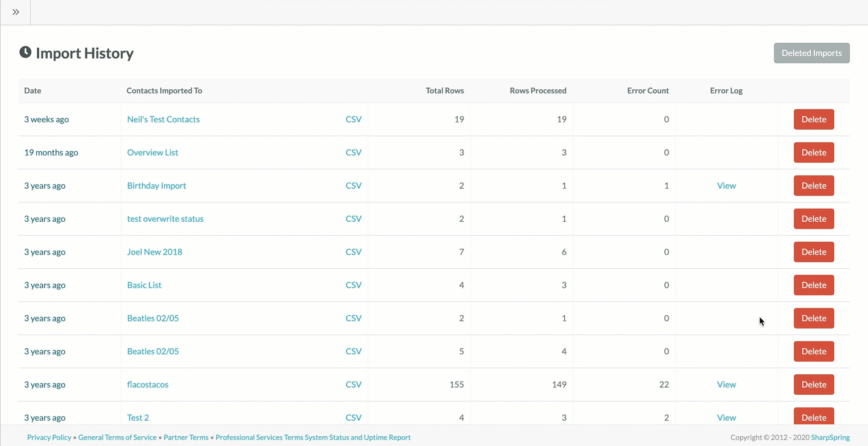This screenshot has width=868, height=446.
Task: View error log for Test 2 import
Action: click(726, 417)
